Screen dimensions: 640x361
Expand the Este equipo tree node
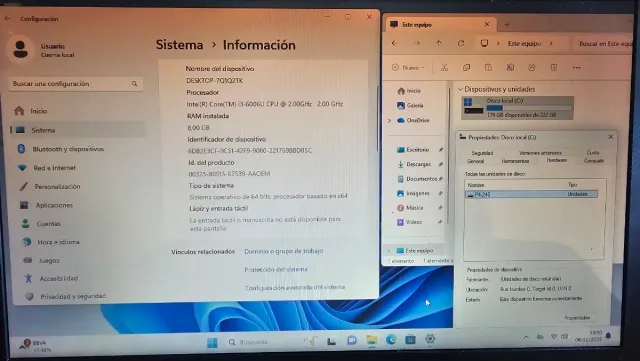(x=389, y=251)
